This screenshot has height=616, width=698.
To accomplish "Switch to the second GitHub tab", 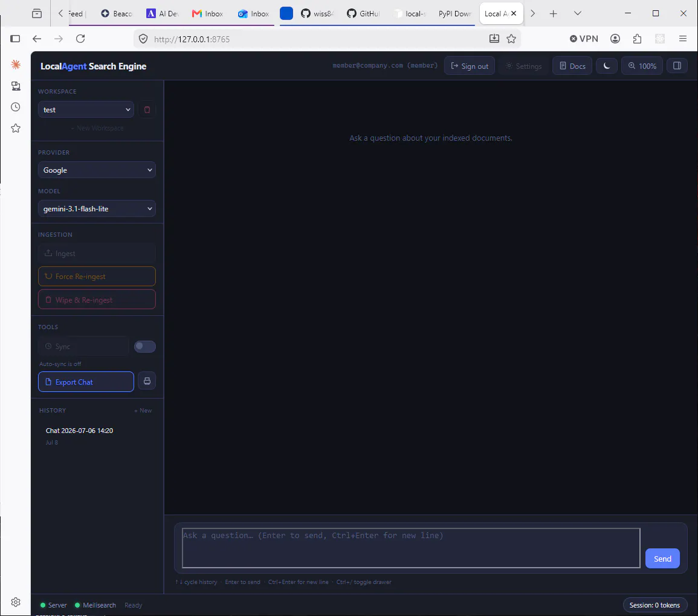I will tap(363, 13).
